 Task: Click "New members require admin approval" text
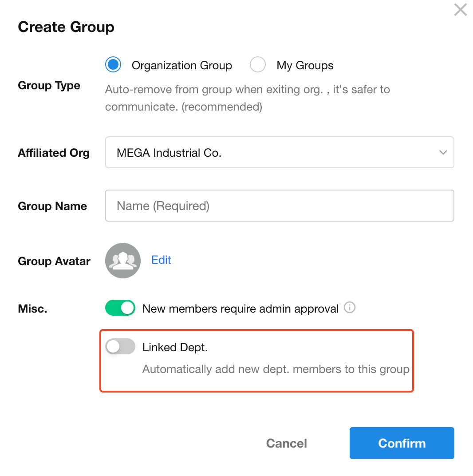pyautogui.click(x=240, y=309)
